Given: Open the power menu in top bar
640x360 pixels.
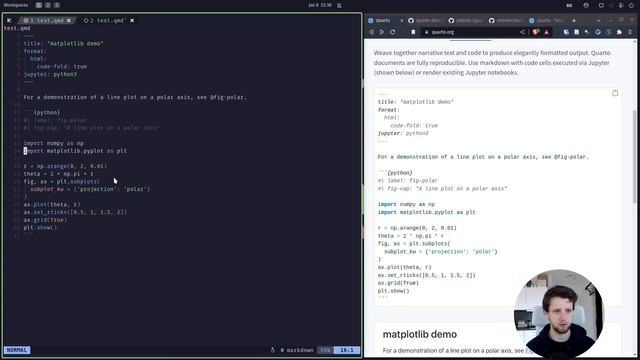Looking at the screenshot, I should (631, 5).
